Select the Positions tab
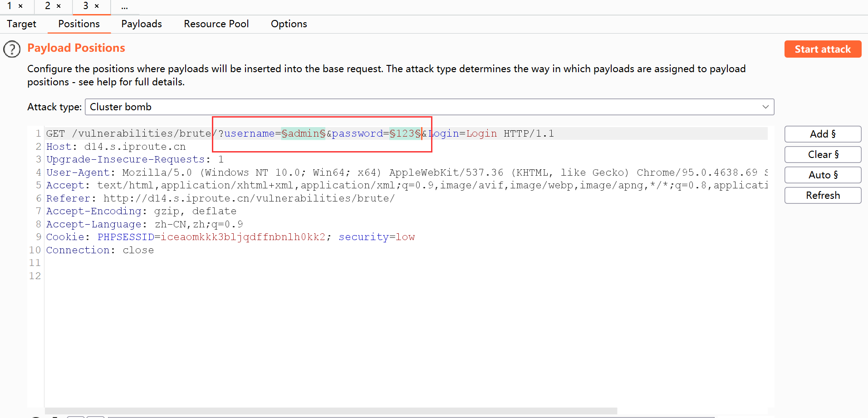Screen dimensions: 868x418 [x=79, y=24]
